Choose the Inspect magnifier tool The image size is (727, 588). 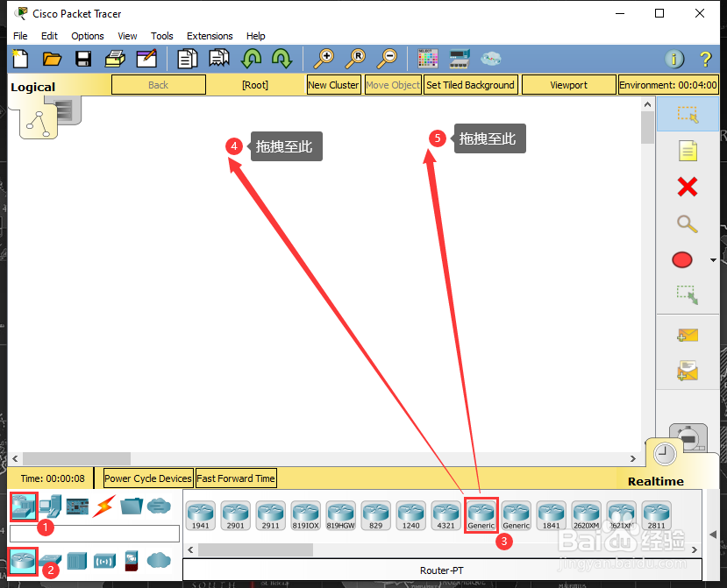[x=688, y=223]
